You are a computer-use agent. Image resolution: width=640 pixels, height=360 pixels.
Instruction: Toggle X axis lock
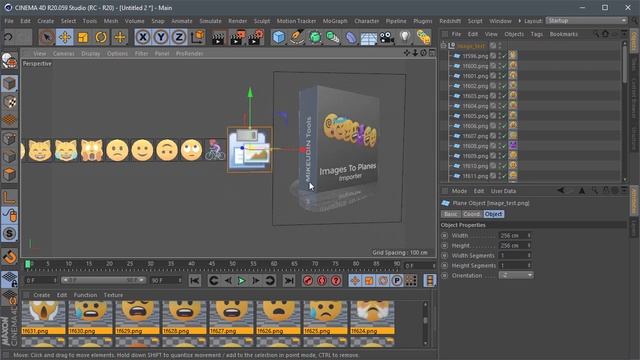click(x=142, y=37)
